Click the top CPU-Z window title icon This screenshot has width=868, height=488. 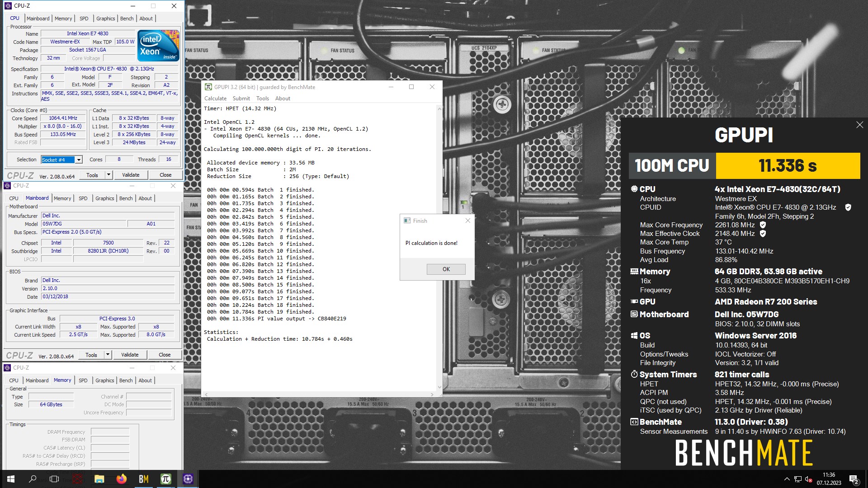click(8, 6)
